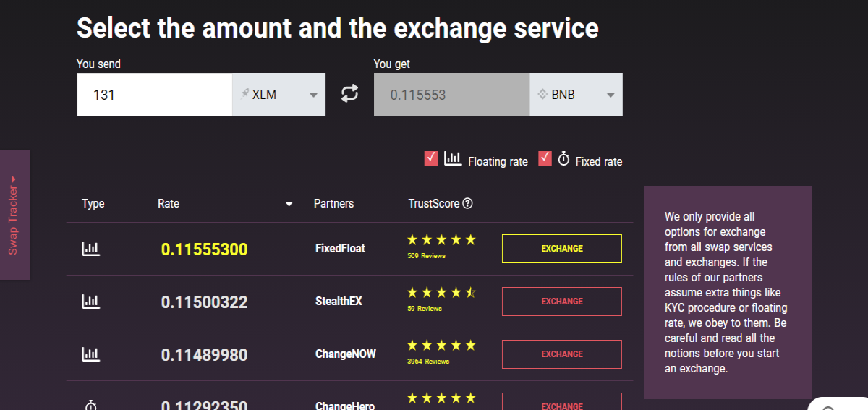
Task: Click the Partners column header
Action: 334,203
